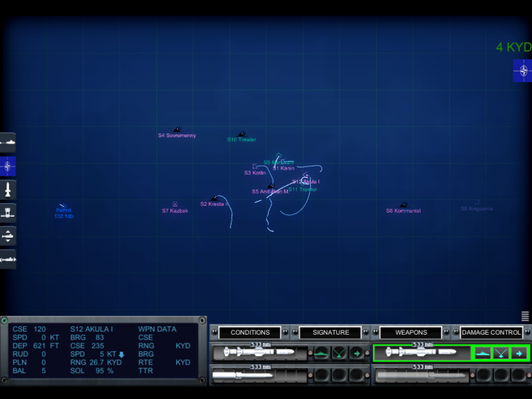This screenshot has height=399, width=532.
Task: Toggle the green arrow direction setting on first tube
Action: coord(356,353)
